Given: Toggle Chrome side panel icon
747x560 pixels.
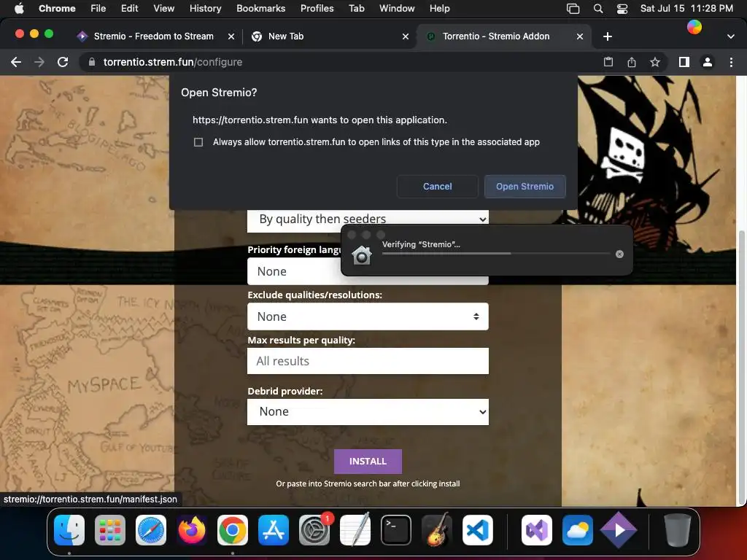Looking at the screenshot, I should [684, 62].
